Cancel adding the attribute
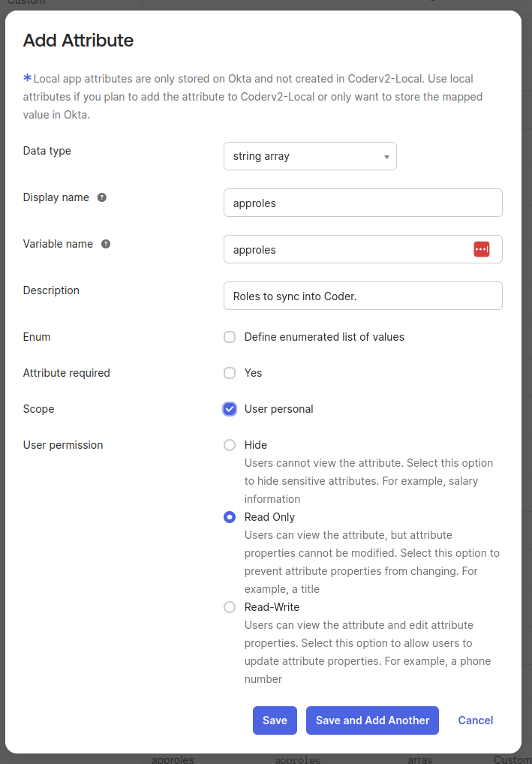This screenshot has width=532, height=764. (x=475, y=720)
